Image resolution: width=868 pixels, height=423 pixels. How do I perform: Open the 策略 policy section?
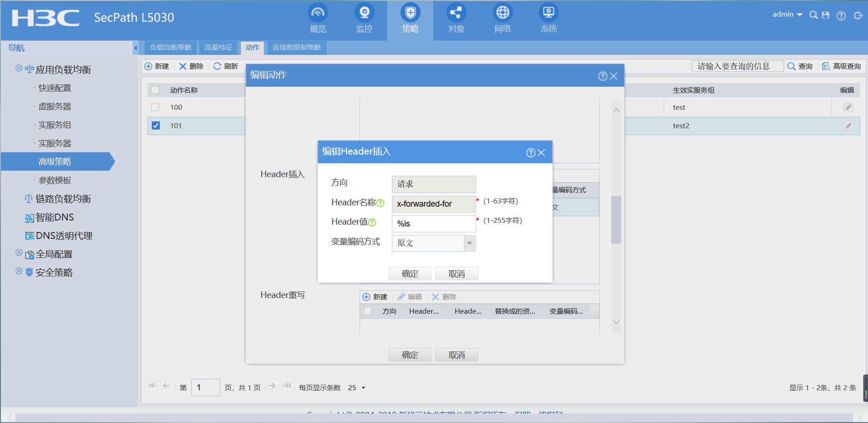[410, 19]
